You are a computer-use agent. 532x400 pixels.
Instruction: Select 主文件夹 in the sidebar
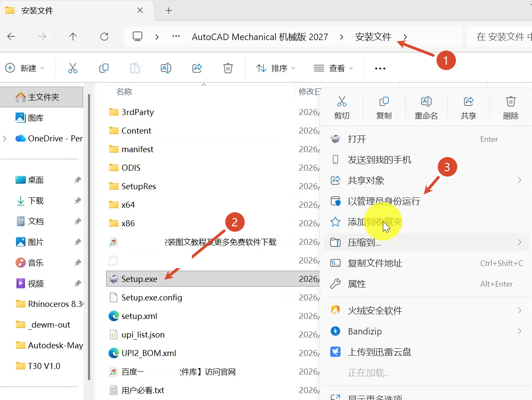tap(41, 97)
